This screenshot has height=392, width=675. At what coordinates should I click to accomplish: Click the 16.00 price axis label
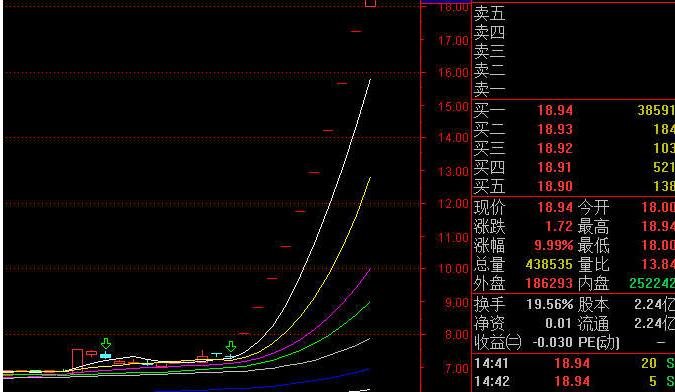pyautogui.click(x=453, y=72)
